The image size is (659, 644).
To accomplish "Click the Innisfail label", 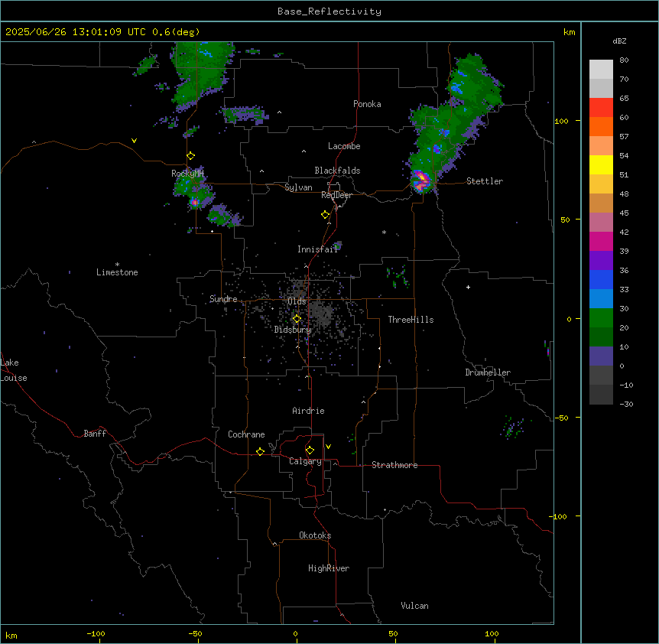I will 317,249.
